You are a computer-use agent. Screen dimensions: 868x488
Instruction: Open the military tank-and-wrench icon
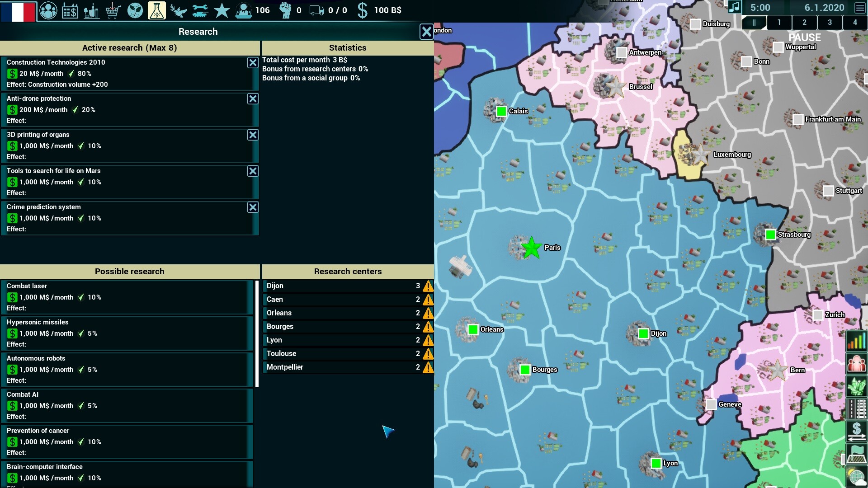coord(200,10)
